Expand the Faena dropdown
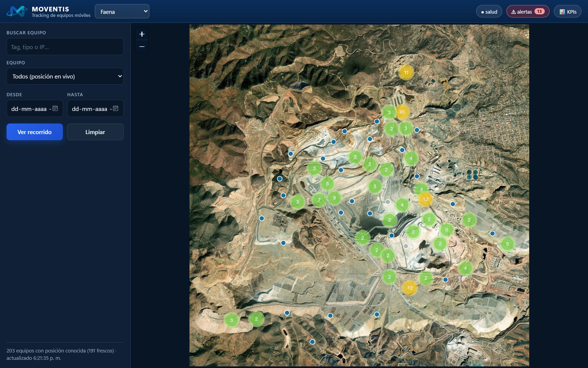This screenshot has width=588, height=368. click(122, 11)
